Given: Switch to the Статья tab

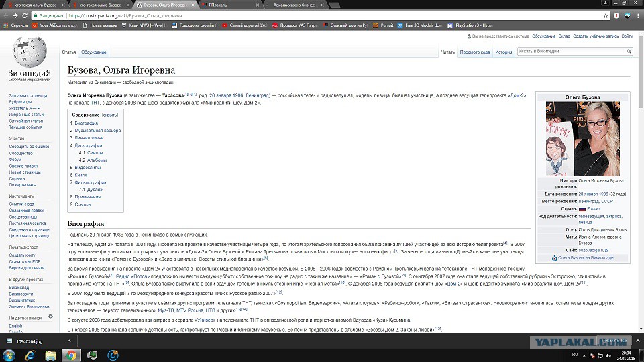Looking at the screenshot, I should 69,52.
